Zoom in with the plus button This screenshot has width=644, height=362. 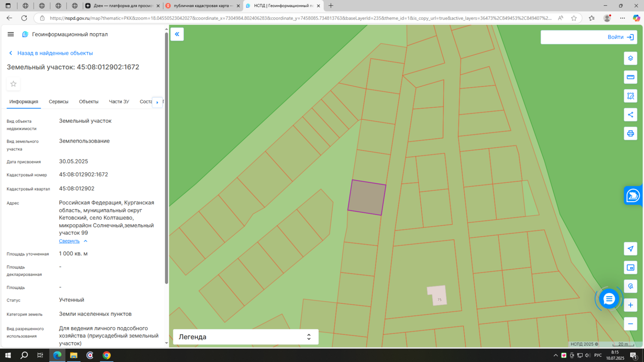point(630,305)
